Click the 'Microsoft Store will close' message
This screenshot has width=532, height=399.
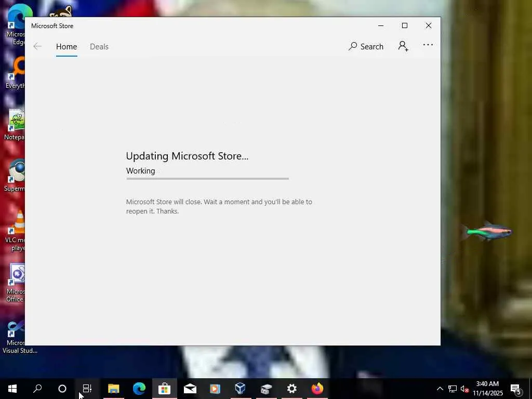219,206
